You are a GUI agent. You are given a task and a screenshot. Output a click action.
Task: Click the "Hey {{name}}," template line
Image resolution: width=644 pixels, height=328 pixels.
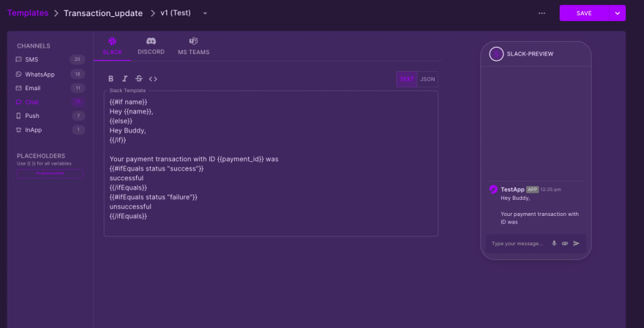pyautogui.click(x=132, y=111)
